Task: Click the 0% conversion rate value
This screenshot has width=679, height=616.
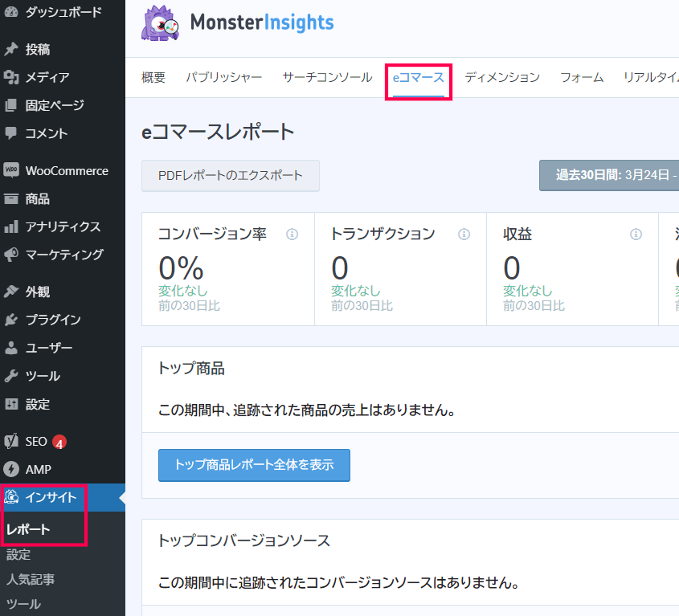Action: [x=181, y=268]
